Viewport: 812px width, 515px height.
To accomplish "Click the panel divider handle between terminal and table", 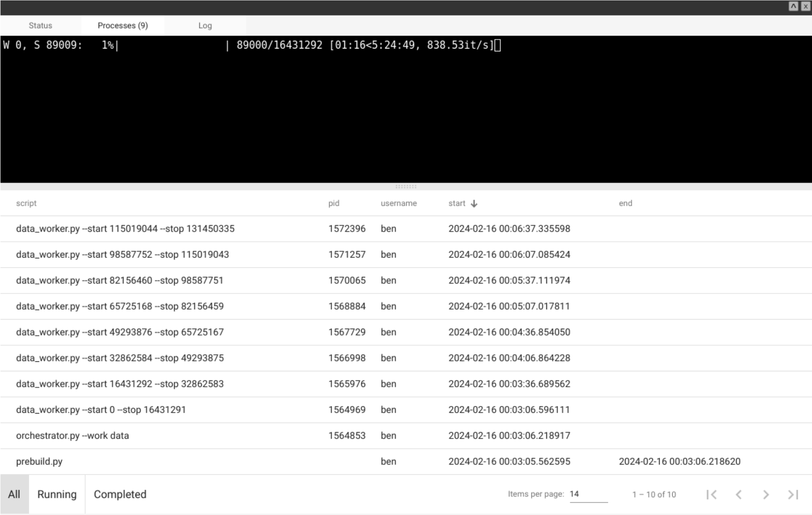I will [x=406, y=186].
